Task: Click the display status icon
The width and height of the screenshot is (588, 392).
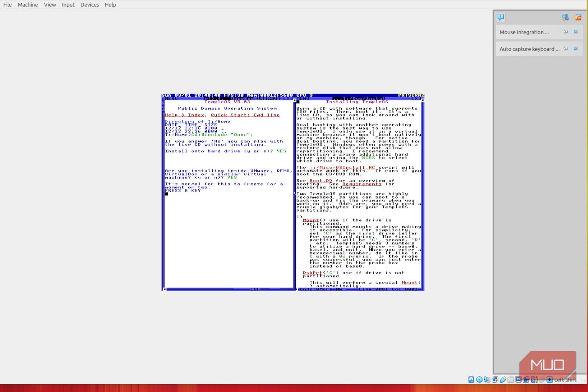Action: [x=518, y=380]
